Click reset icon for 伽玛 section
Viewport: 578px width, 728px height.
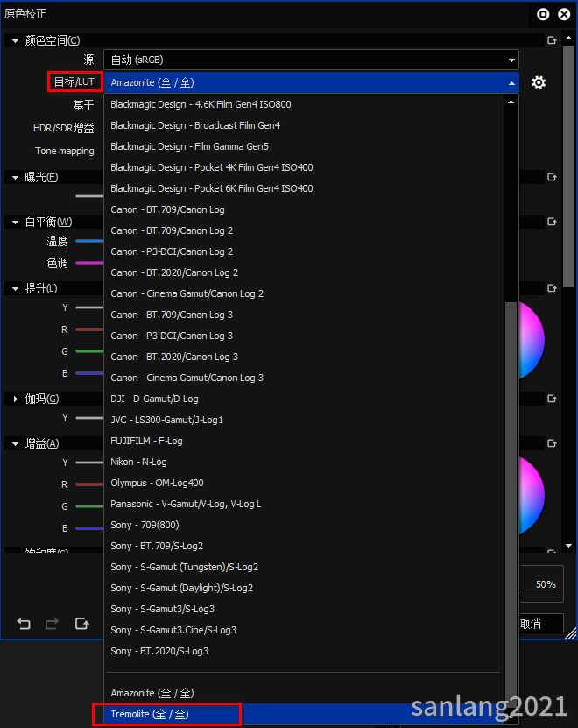pyautogui.click(x=552, y=399)
